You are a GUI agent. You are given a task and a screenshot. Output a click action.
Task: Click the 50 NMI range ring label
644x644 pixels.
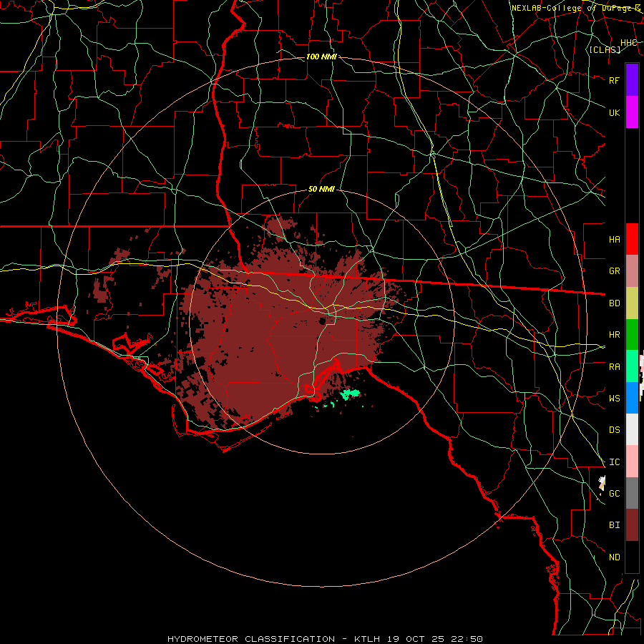[x=321, y=189]
